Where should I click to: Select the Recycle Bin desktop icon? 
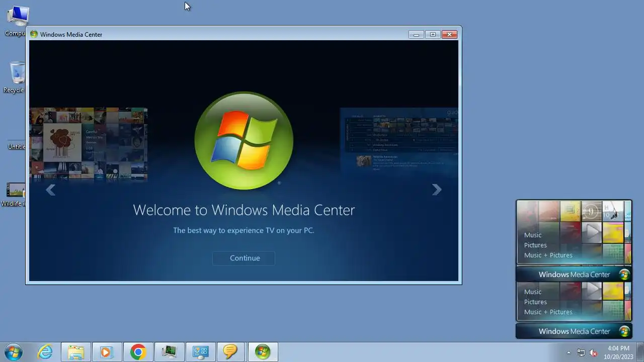pyautogui.click(x=15, y=77)
